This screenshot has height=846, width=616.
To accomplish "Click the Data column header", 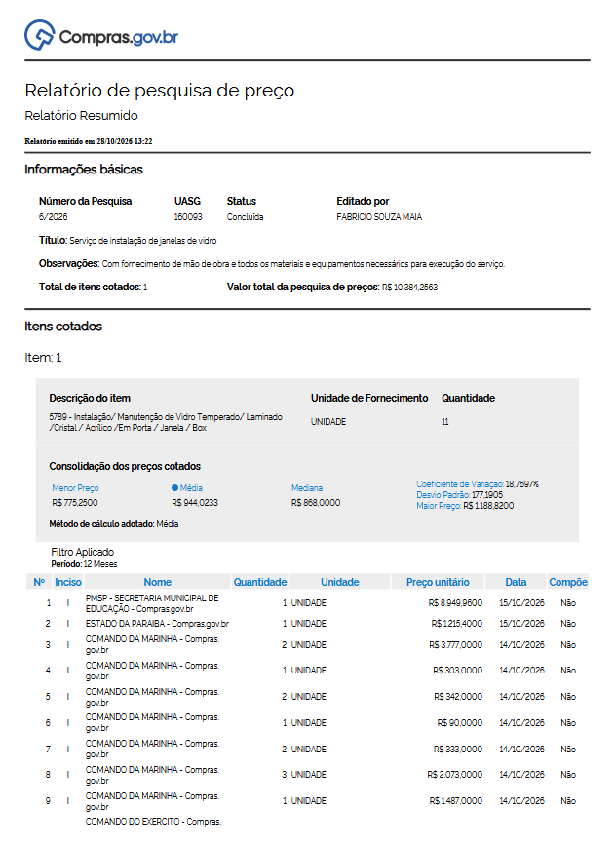I will point(516,582).
